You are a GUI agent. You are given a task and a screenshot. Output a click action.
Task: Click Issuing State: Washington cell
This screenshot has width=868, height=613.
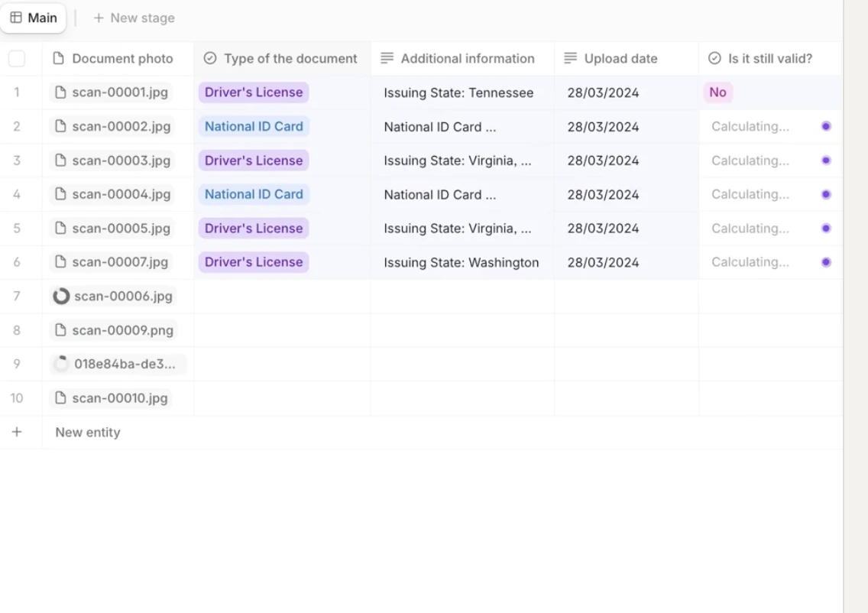(x=462, y=262)
